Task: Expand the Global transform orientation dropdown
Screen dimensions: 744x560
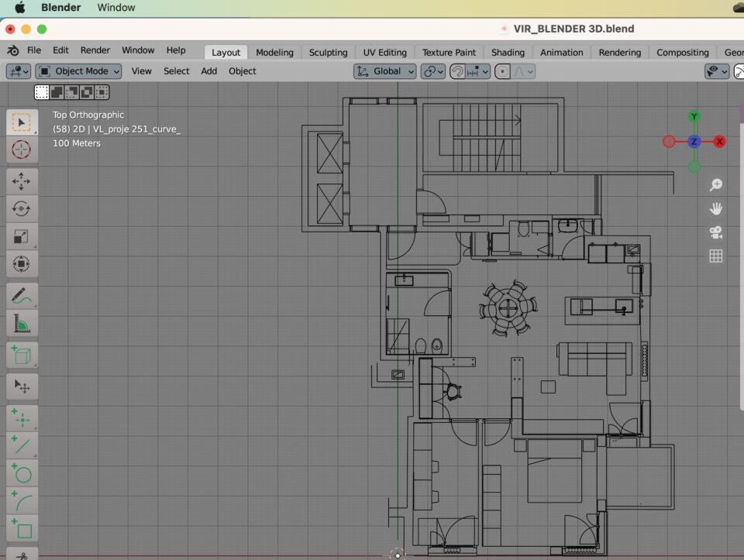Action: (x=384, y=71)
